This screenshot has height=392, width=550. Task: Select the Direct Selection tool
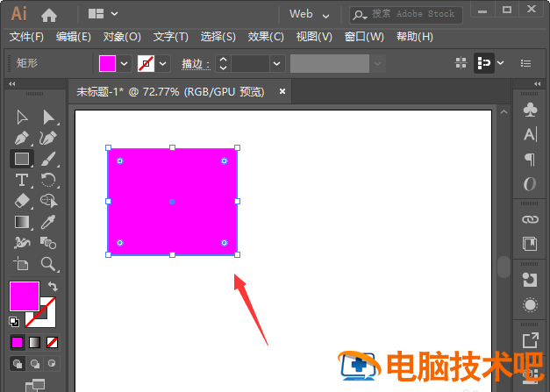tap(48, 118)
